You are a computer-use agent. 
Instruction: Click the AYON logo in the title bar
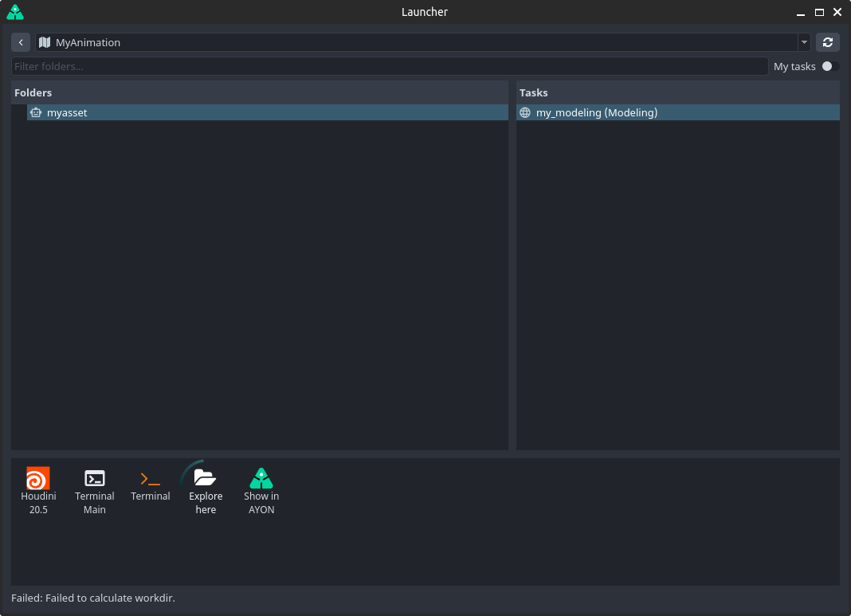(x=14, y=12)
